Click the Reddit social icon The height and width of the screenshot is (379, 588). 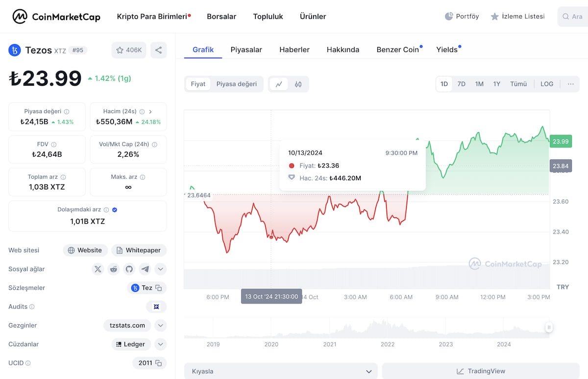(x=113, y=269)
